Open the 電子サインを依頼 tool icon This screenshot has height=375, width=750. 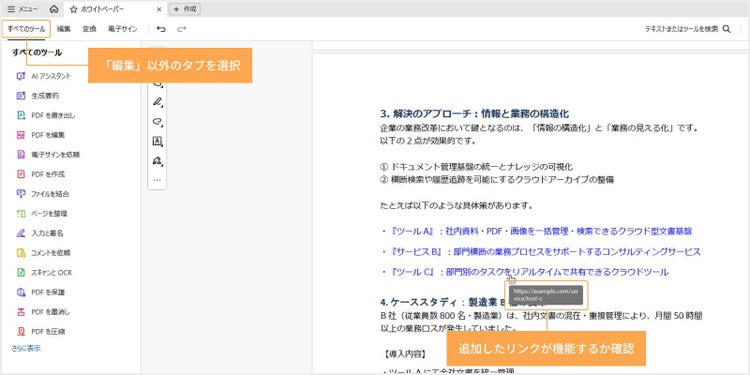point(21,154)
